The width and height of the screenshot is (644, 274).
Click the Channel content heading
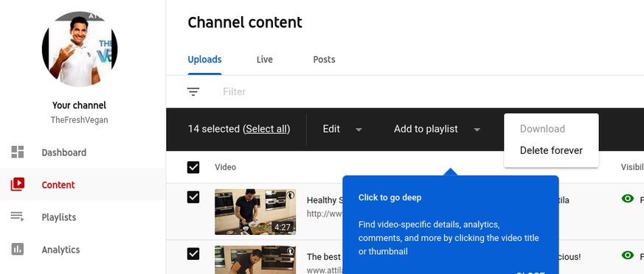click(245, 22)
